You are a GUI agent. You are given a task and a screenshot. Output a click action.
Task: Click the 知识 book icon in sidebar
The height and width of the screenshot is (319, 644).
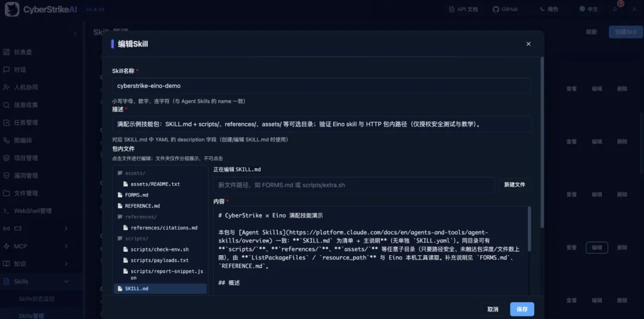pyautogui.click(x=6, y=264)
